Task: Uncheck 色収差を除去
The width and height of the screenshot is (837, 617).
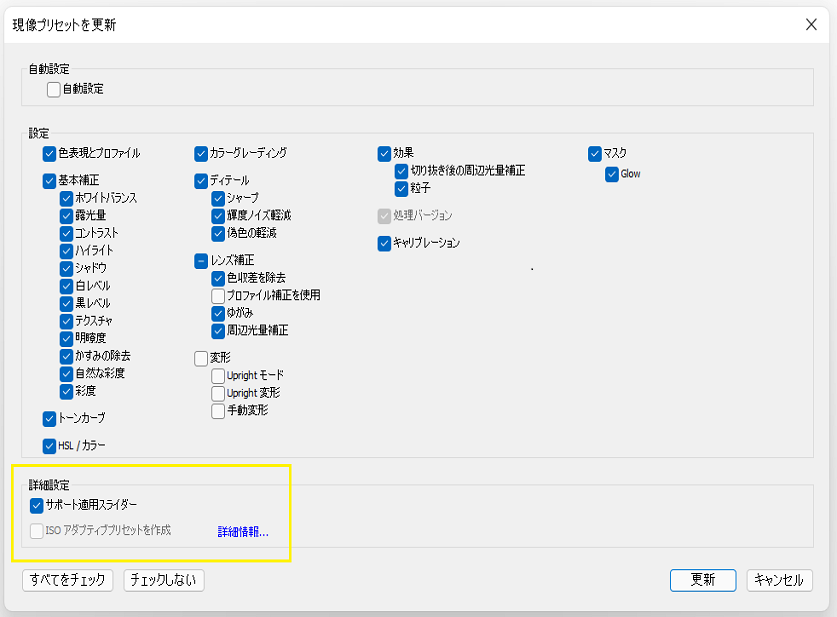Action: [218, 279]
